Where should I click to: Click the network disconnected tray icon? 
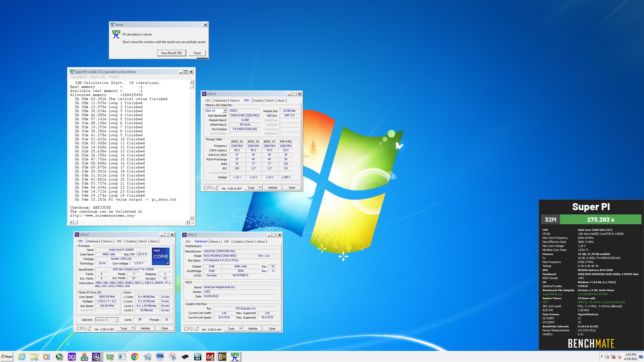point(613,357)
